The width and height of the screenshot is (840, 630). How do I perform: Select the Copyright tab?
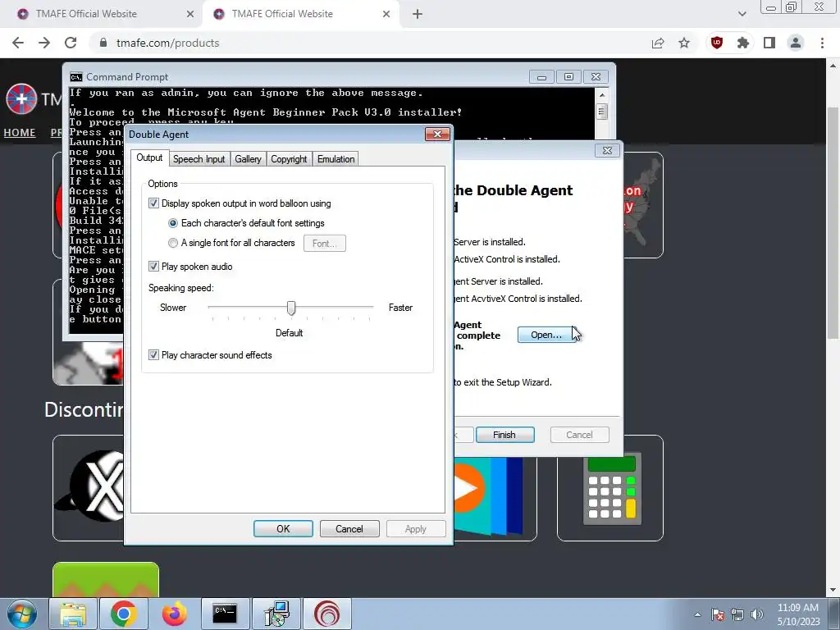pyautogui.click(x=289, y=159)
